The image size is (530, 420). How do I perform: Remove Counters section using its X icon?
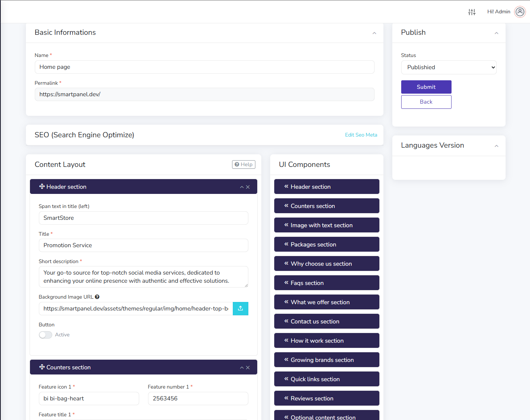(248, 367)
